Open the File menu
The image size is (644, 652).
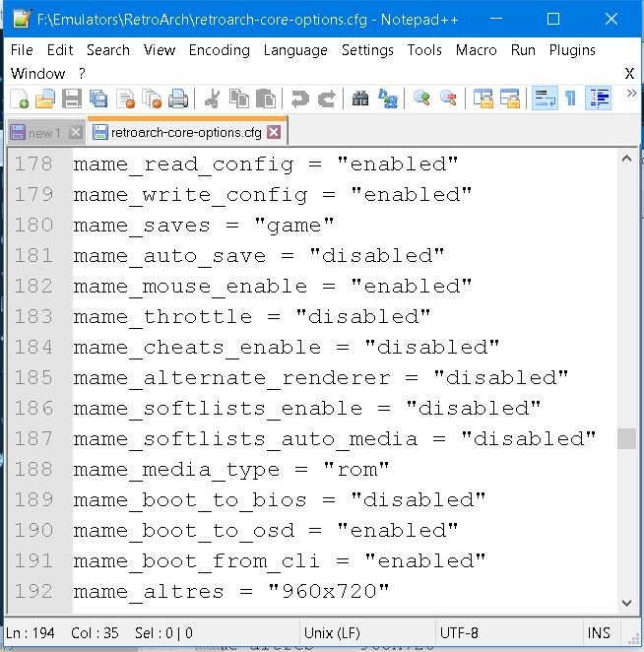tap(22, 50)
